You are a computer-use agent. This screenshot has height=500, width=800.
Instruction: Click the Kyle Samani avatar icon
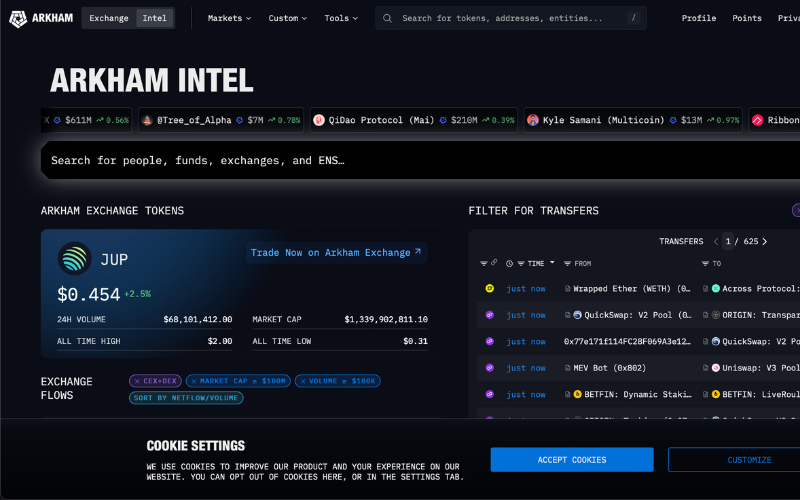point(533,120)
